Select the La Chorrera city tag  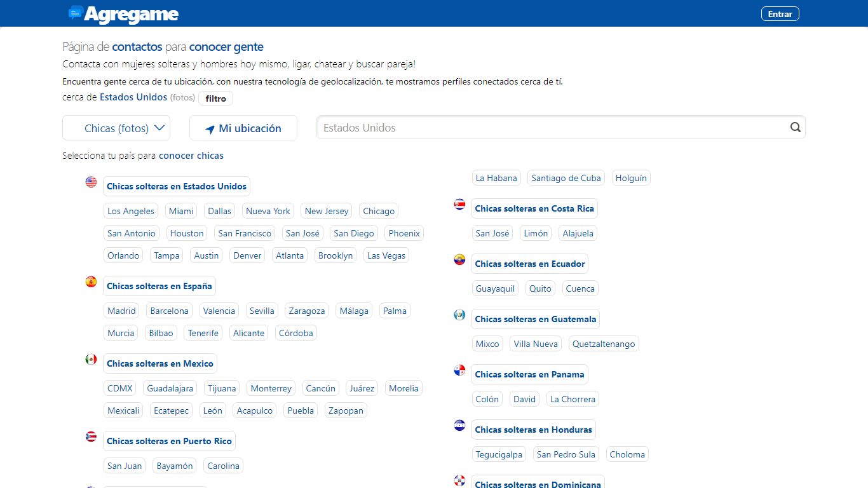click(573, 399)
